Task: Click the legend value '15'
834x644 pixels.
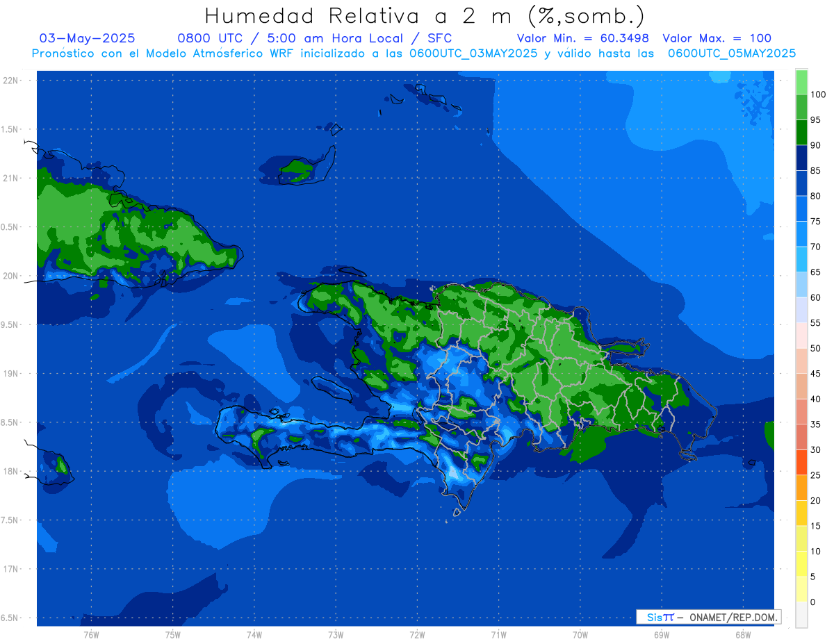Action: (815, 526)
